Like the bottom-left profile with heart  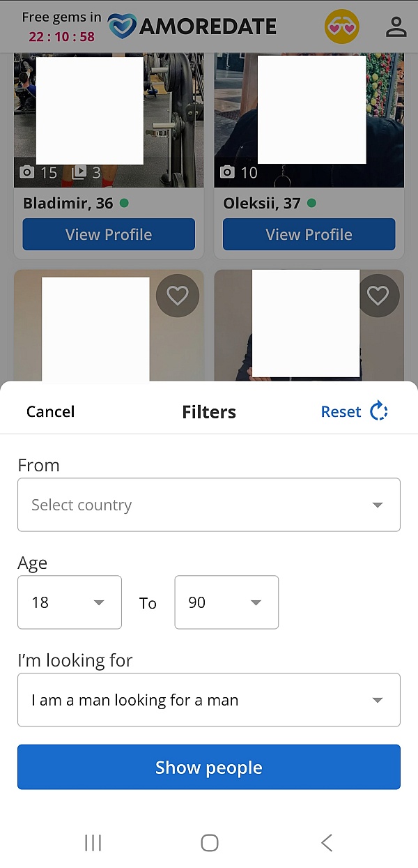pos(178,296)
